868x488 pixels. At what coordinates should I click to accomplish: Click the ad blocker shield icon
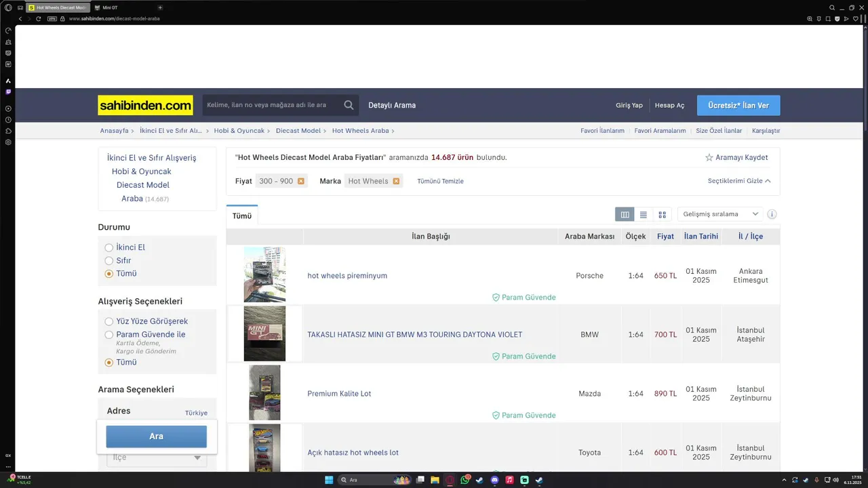coord(837,18)
